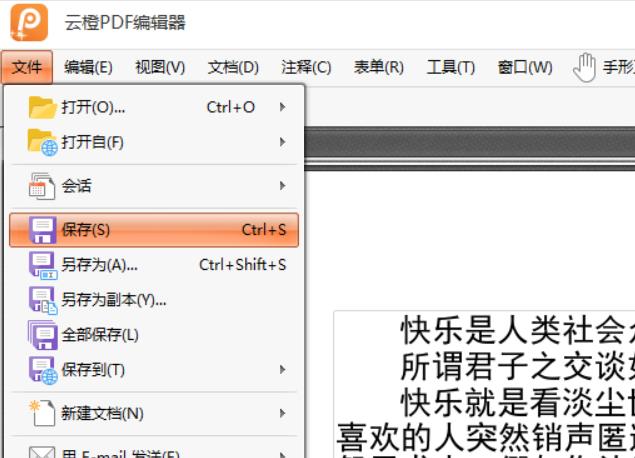The image size is (635, 458).
Task: Expand the 新建文档(N) submenu arrow
Action: [282, 413]
